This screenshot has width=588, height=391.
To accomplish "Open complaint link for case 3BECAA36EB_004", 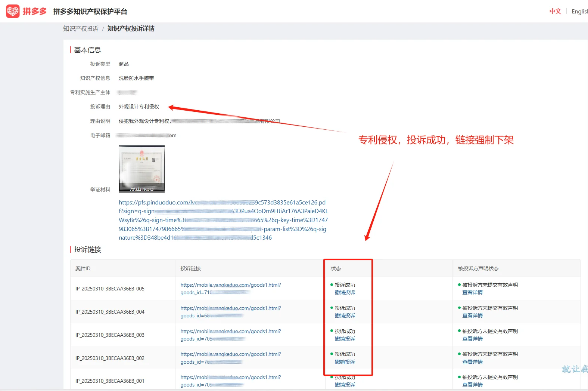I will (x=231, y=312).
